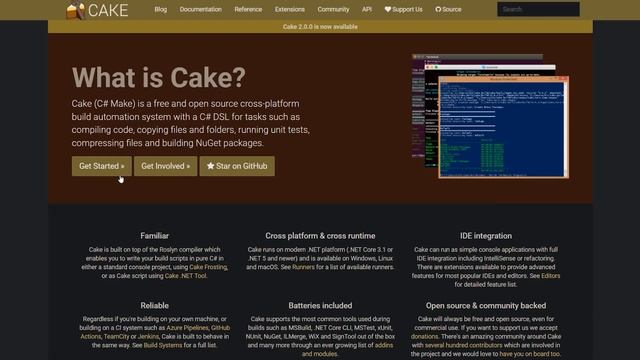This screenshot has width=640, height=360.
Task: Follow the Editors link
Action: point(550,276)
